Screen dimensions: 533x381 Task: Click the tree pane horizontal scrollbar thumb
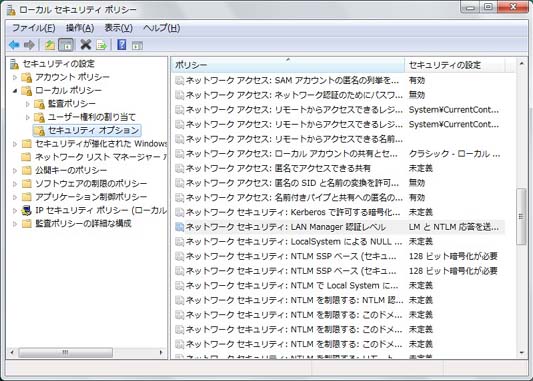65,352
